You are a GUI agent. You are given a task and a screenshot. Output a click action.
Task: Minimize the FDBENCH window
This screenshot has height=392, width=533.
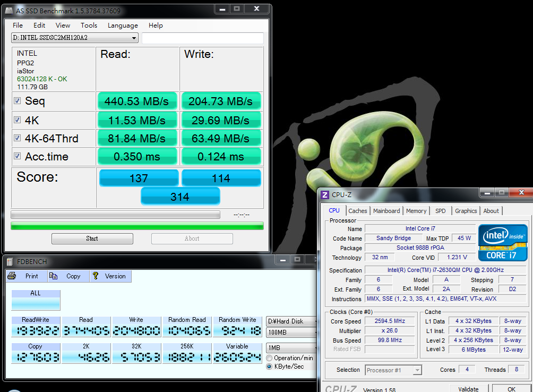pos(283,260)
